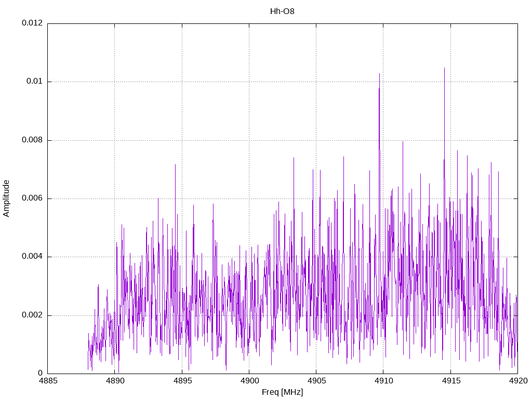Click the 0.01 y-axis tick label
This screenshot has width=532, height=399.
point(35,81)
